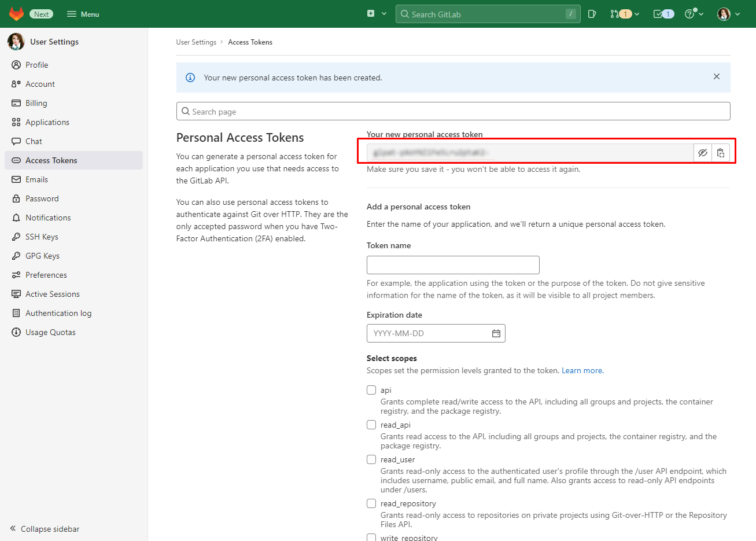
Task: Expand the help dropdown chevron
Action: (x=701, y=14)
